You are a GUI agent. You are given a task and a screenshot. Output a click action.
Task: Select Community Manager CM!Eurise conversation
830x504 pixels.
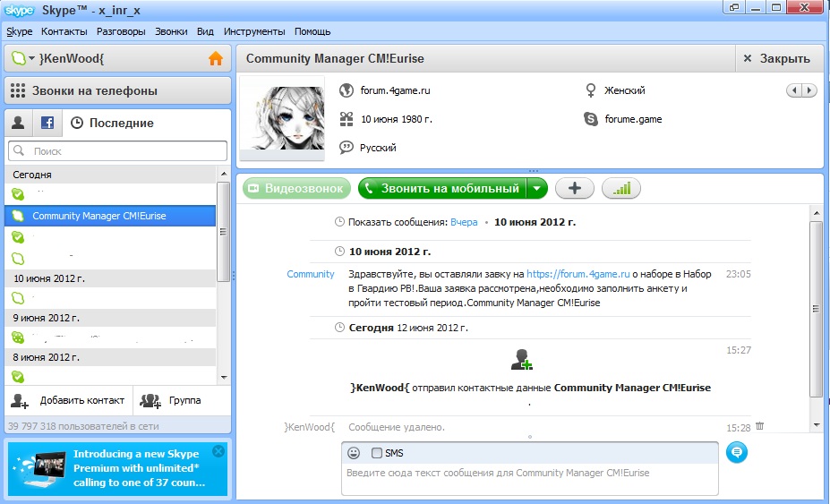click(110, 216)
